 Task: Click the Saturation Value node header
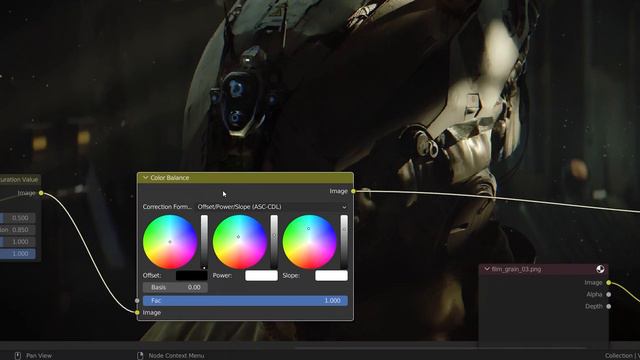coord(20,180)
